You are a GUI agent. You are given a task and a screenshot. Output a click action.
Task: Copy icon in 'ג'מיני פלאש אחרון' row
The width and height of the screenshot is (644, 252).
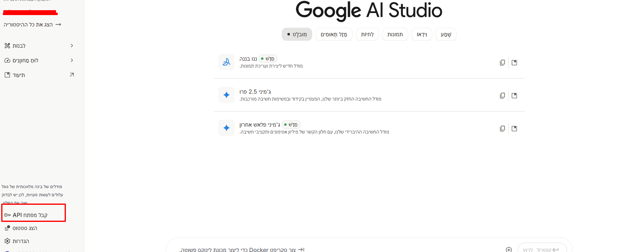(x=503, y=129)
